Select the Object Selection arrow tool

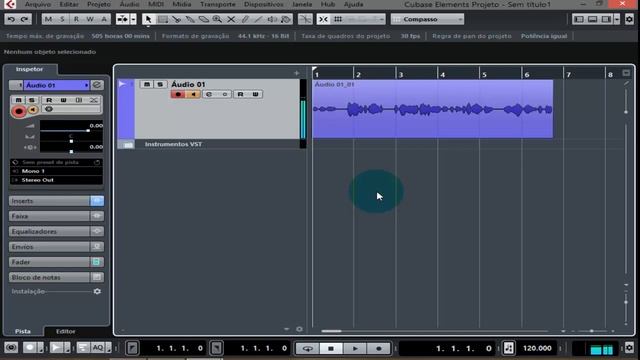point(148,19)
